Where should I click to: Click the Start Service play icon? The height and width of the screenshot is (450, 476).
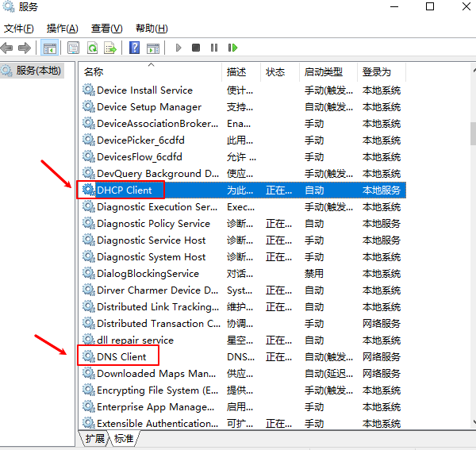(x=178, y=48)
